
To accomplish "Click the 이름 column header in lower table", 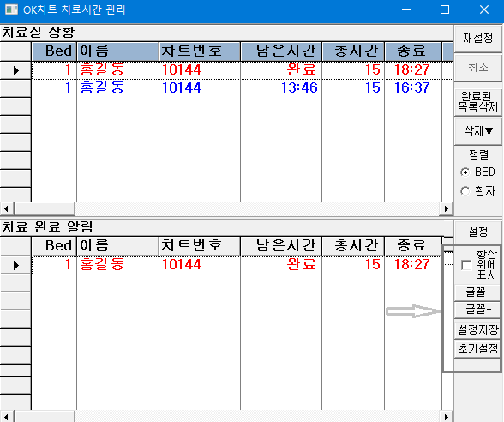I will (x=117, y=245).
